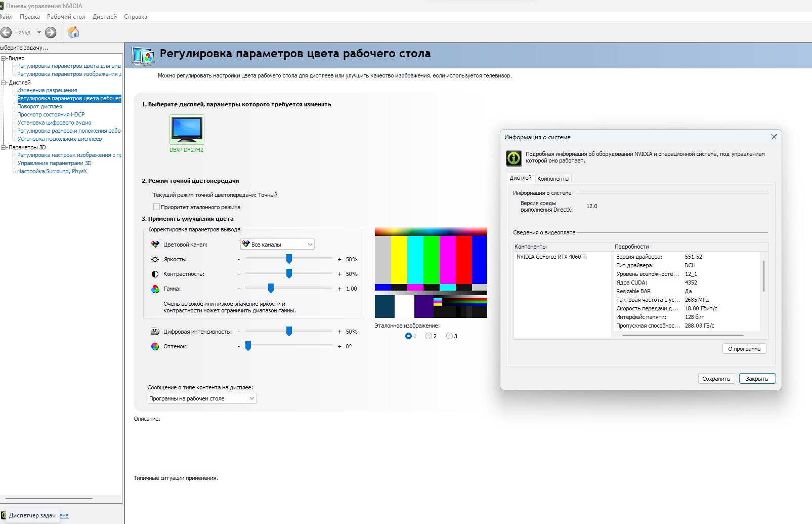Collapse the Параметры 3D tree node
Screen dimensions: 812x524
point(4,147)
